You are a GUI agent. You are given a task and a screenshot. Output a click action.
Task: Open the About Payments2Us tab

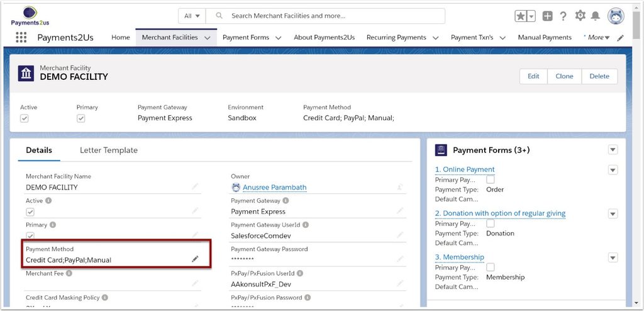click(x=324, y=37)
